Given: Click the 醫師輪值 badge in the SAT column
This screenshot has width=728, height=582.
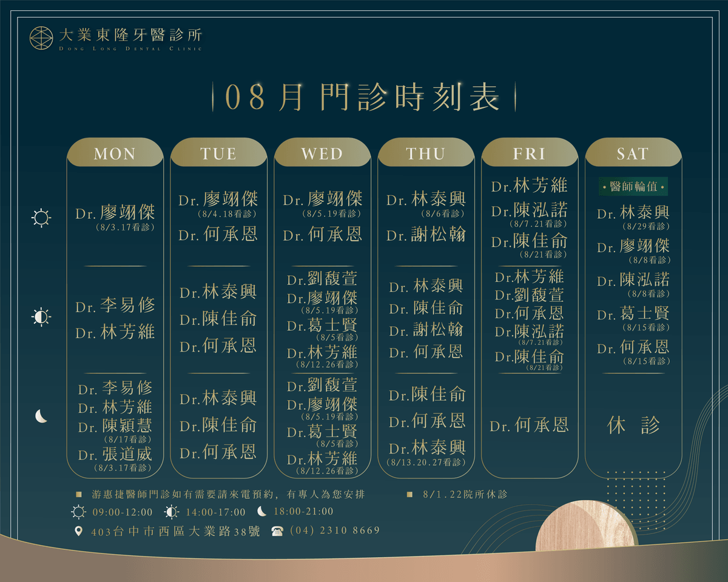Looking at the screenshot, I should [633, 187].
